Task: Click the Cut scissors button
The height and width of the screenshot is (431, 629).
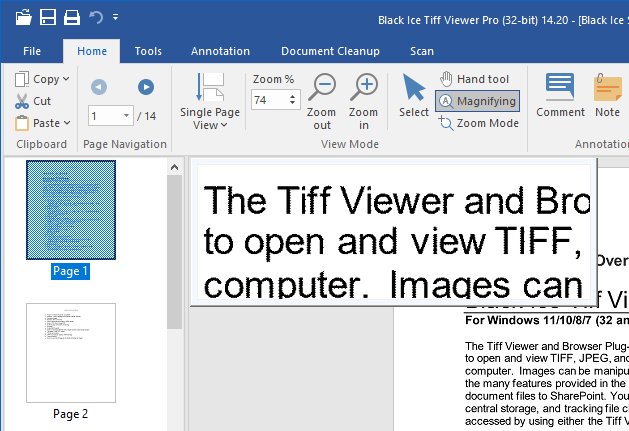Action: [x=33, y=101]
